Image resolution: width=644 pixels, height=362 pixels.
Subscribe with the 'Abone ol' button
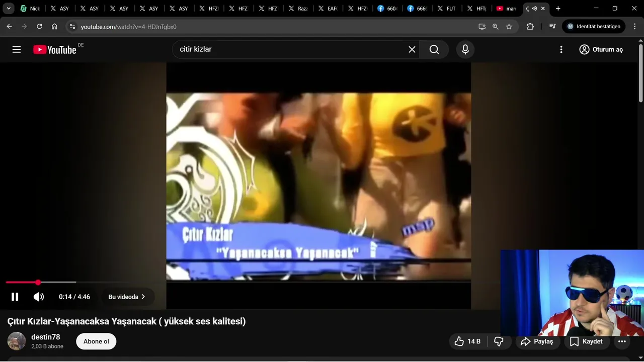pyautogui.click(x=96, y=341)
